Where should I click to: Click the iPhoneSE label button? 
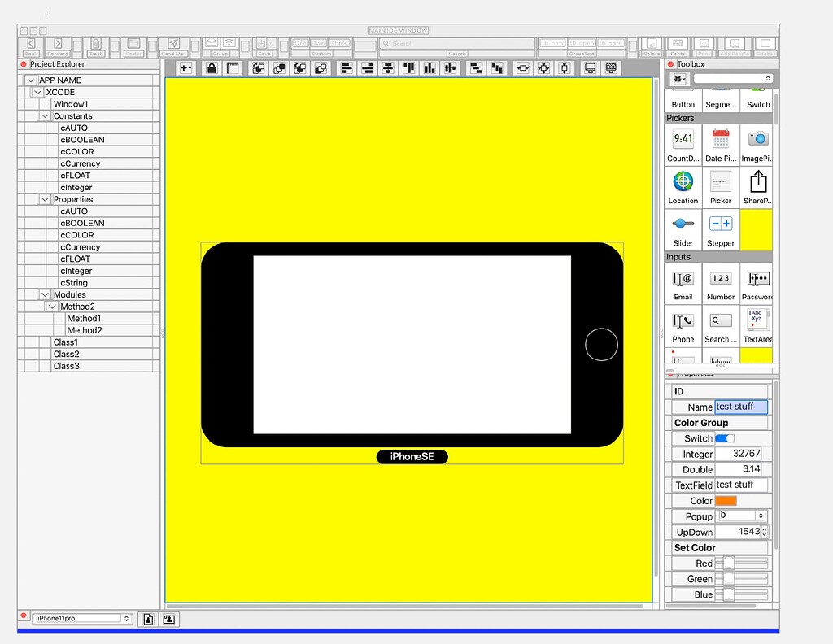coord(412,457)
